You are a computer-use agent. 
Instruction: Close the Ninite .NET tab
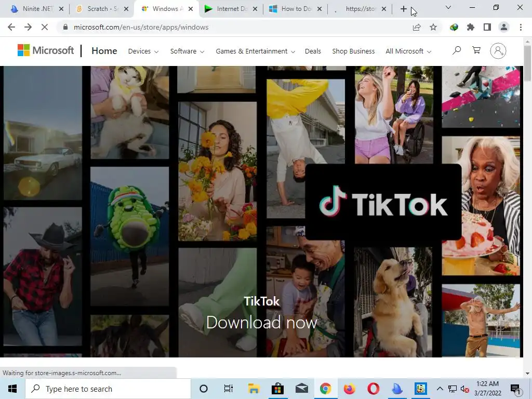(x=61, y=9)
